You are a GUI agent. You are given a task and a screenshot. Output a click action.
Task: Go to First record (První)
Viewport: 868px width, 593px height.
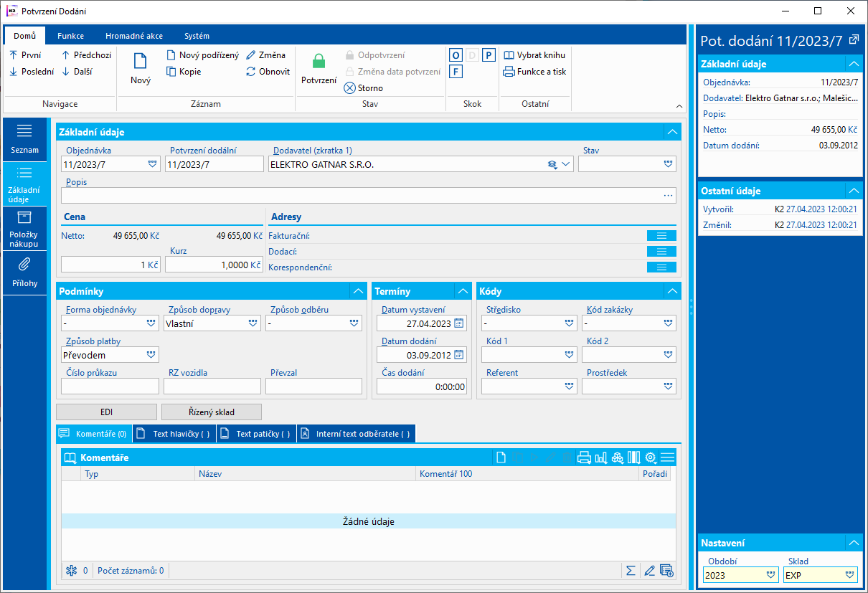(x=25, y=55)
